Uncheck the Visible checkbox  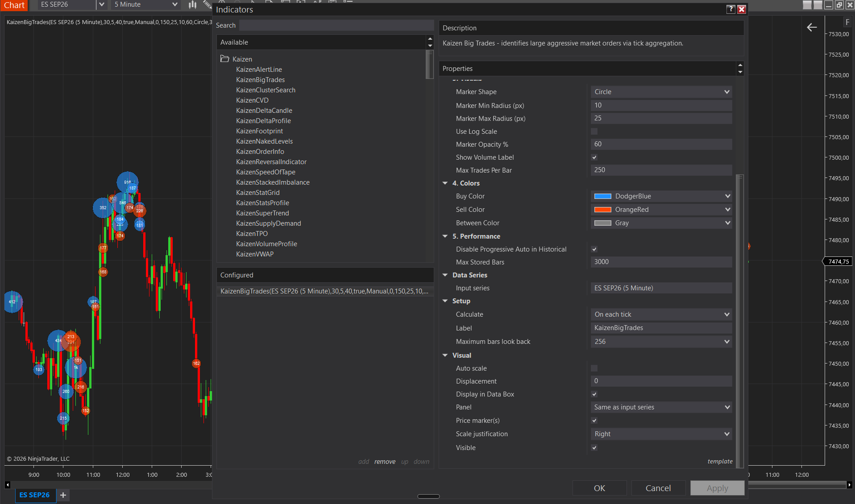594,448
